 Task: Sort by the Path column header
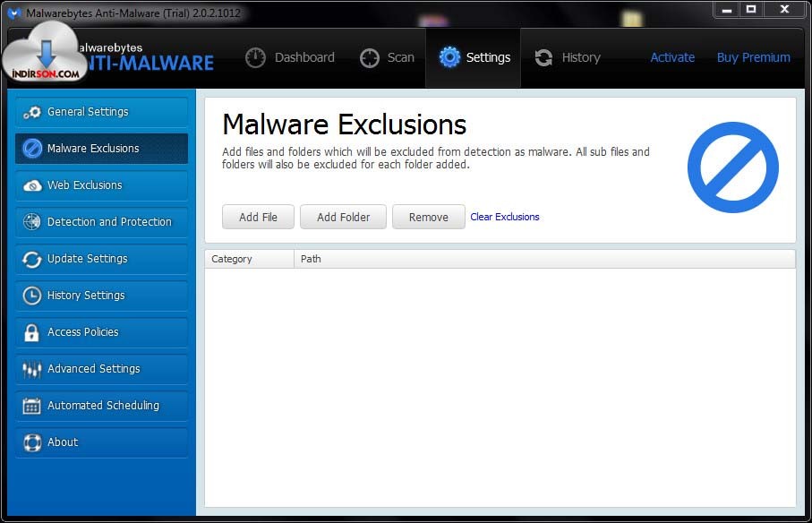(545, 259)
